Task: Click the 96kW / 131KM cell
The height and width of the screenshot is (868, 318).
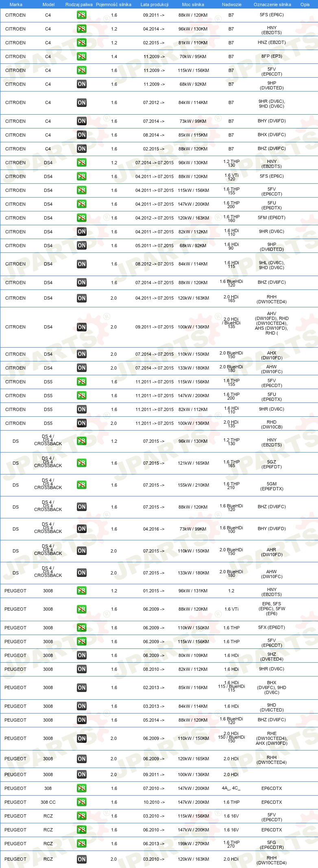Action: tap(193, 591)
